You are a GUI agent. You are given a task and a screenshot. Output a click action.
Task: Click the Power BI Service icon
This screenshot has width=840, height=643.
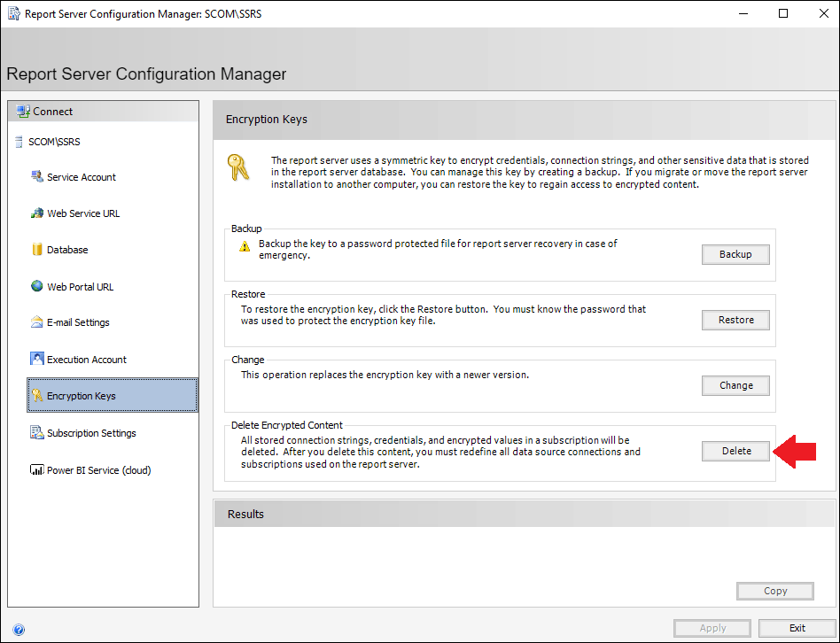pos(37,470)
